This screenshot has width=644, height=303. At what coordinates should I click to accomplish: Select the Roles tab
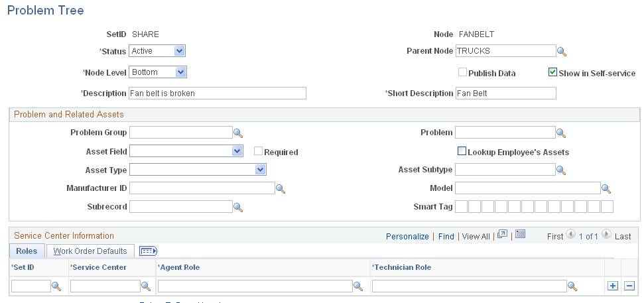point(27,251)
